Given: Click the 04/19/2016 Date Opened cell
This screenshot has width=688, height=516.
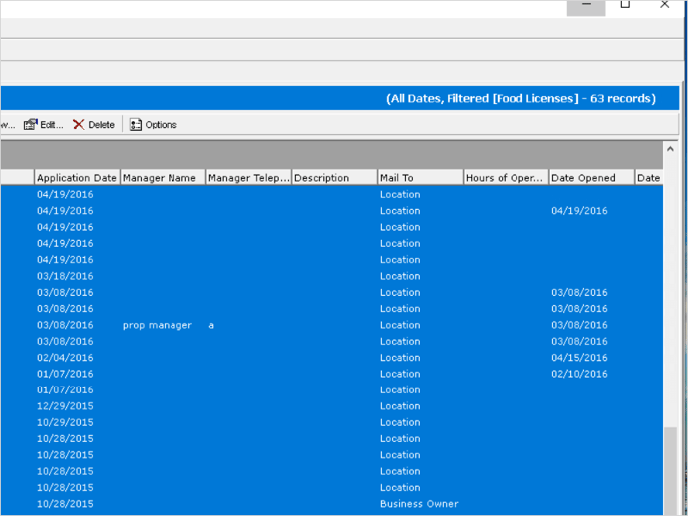Looking at the screenshot, I should click(x=579, y=211).
